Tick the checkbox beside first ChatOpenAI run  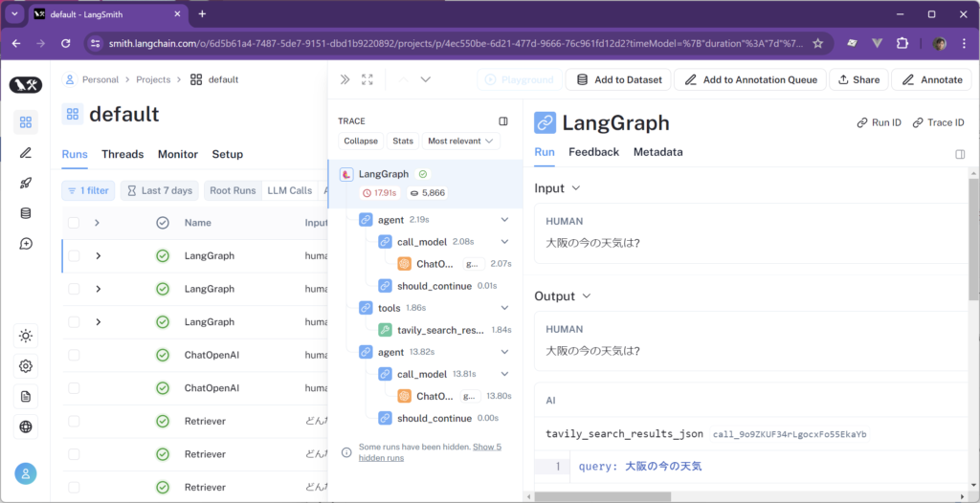74,355
